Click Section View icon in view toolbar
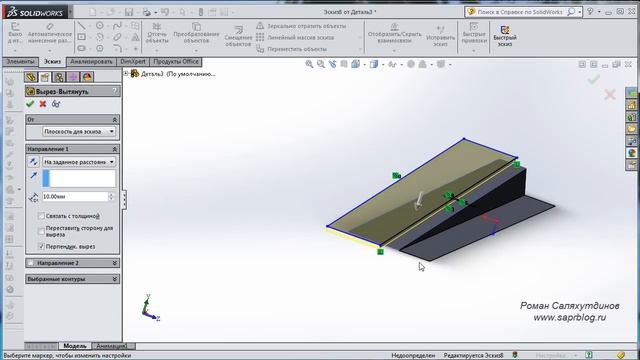 click(344, 64)
